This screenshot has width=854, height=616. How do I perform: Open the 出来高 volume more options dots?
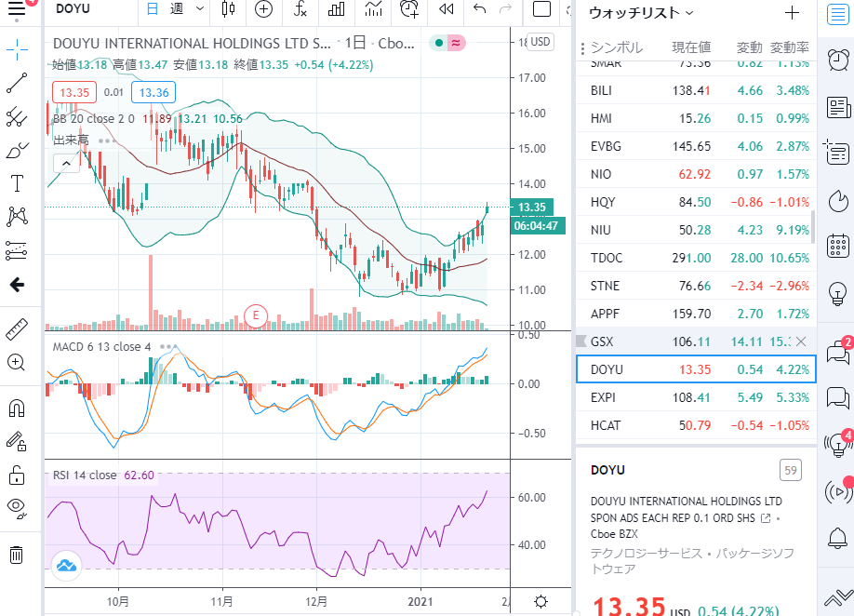click(107, 141)
